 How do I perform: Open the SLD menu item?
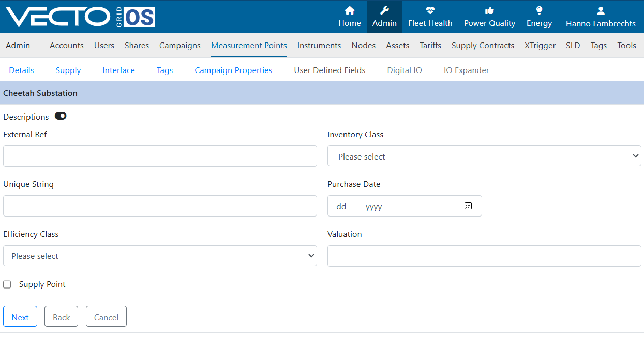point(573,46)
